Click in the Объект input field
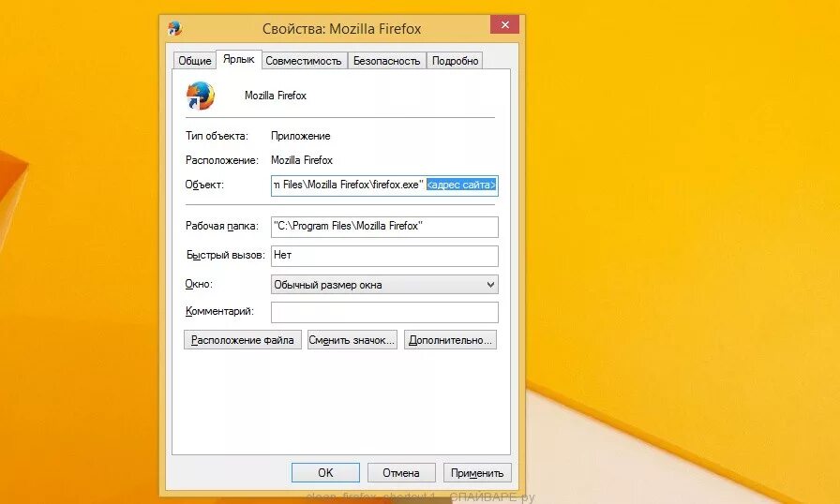The width and height of the screenshot is (840, 504). pyautogui.click(x=384, y=185)
